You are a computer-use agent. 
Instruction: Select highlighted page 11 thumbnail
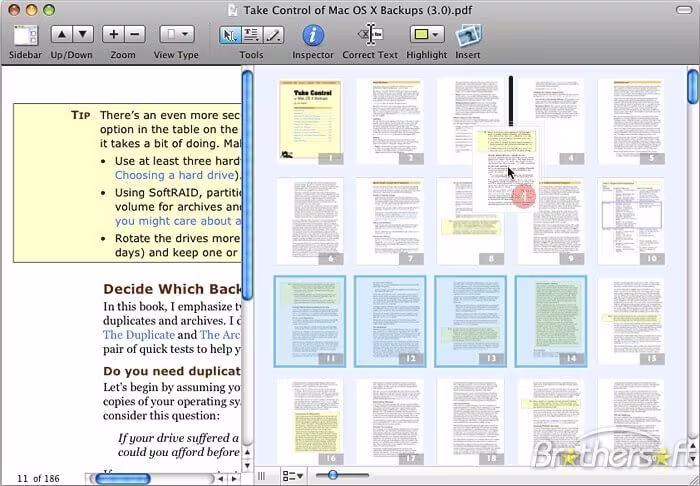click(310, 321)
